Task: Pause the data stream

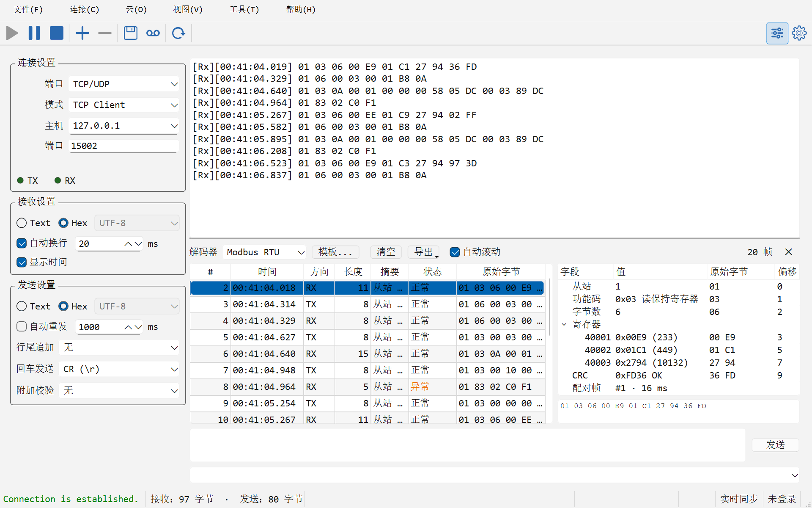Action: [34, 33]
